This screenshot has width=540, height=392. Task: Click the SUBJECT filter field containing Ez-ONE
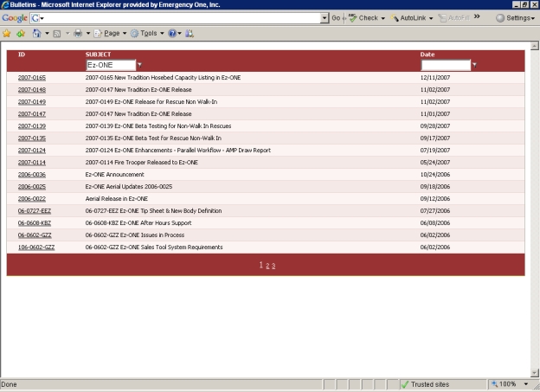(x=111, y=65)
